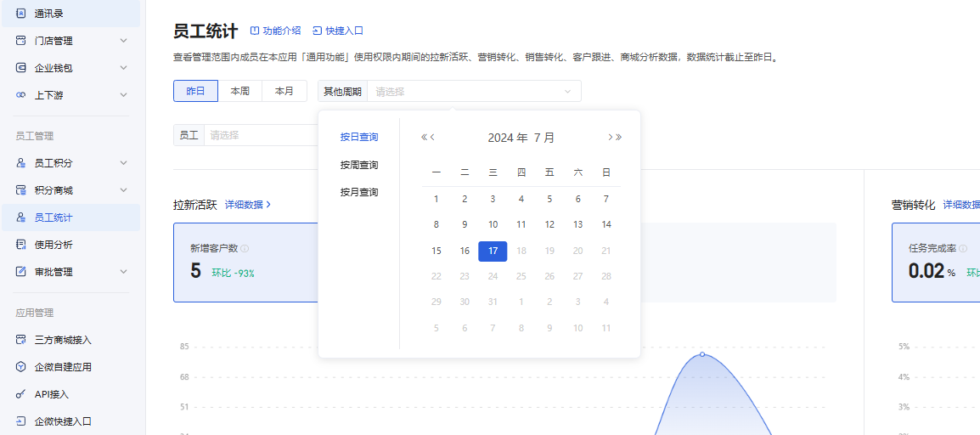This screenshot has width=980, height=435.
Task: Select the 任务完成率 metric card
Action: coord(936,263)
